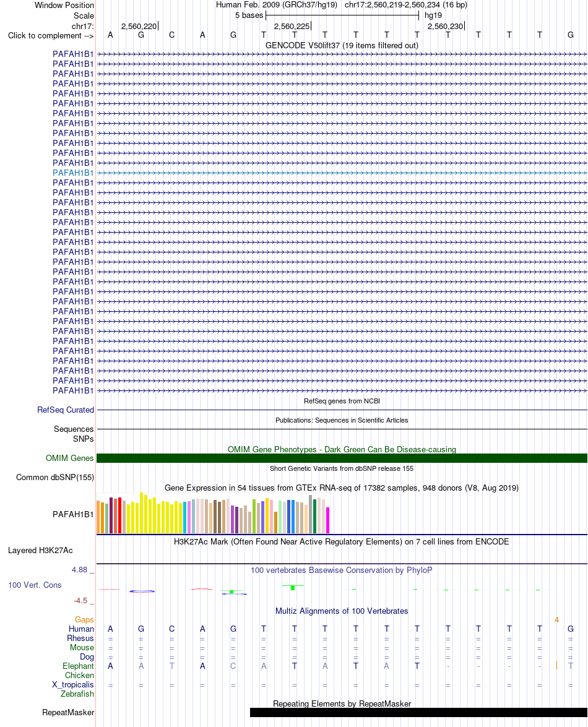This screenshot has height=727, width=588.
Task: Click the tallest green PhyloP conservation bar
Action: [293, 588]
